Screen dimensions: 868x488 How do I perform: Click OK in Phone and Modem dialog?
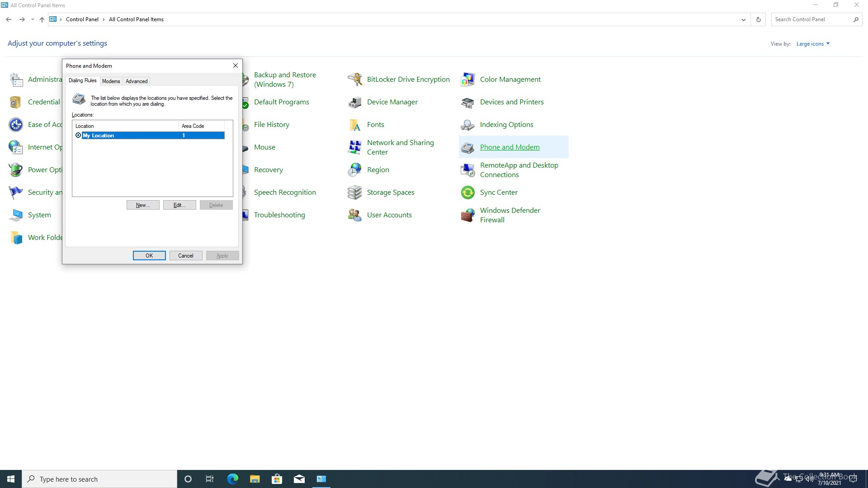pyautogui.click(x=149, y=256)
